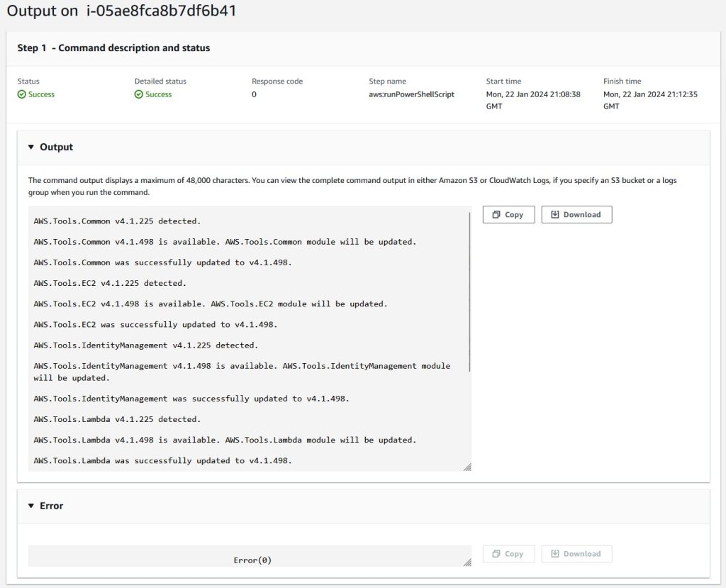Select the aws:runPowerShellScript step name
The width and height of the screenshot is (726, 588).
click(412, 94)
